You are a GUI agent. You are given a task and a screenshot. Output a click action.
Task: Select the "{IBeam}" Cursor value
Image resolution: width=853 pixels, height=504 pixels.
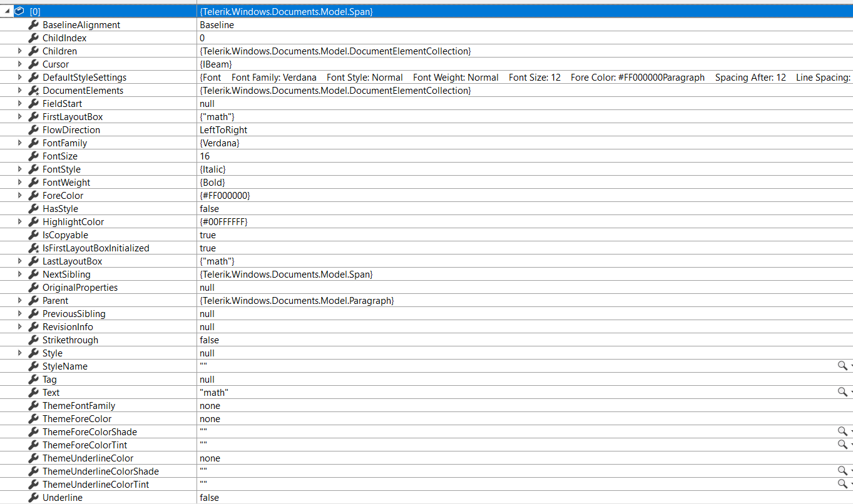(x=216, y=64)
